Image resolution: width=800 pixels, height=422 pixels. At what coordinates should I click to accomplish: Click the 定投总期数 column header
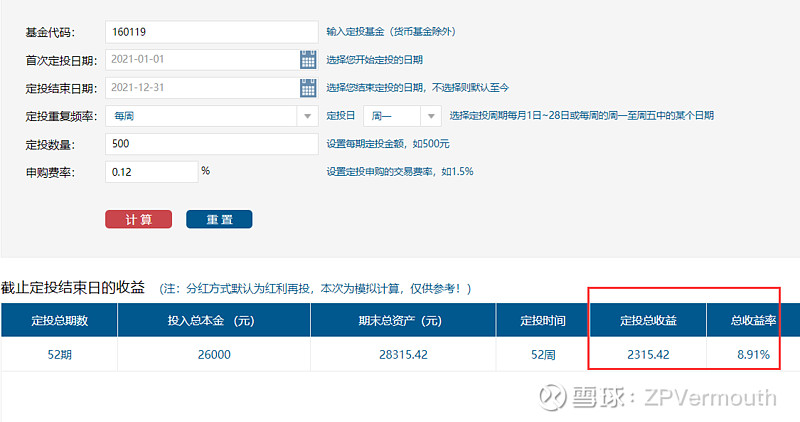(60, 321)
